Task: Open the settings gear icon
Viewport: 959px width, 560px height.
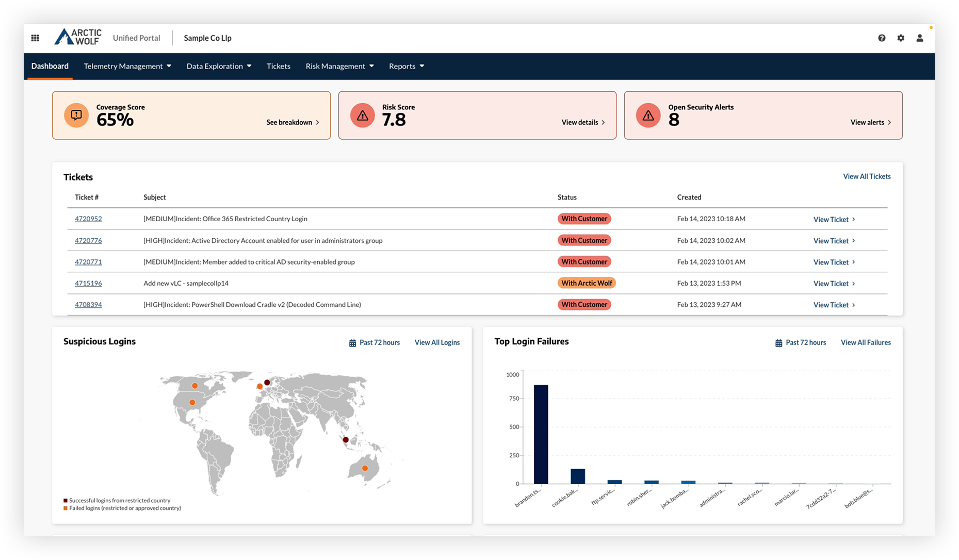Action: [901, 38]
